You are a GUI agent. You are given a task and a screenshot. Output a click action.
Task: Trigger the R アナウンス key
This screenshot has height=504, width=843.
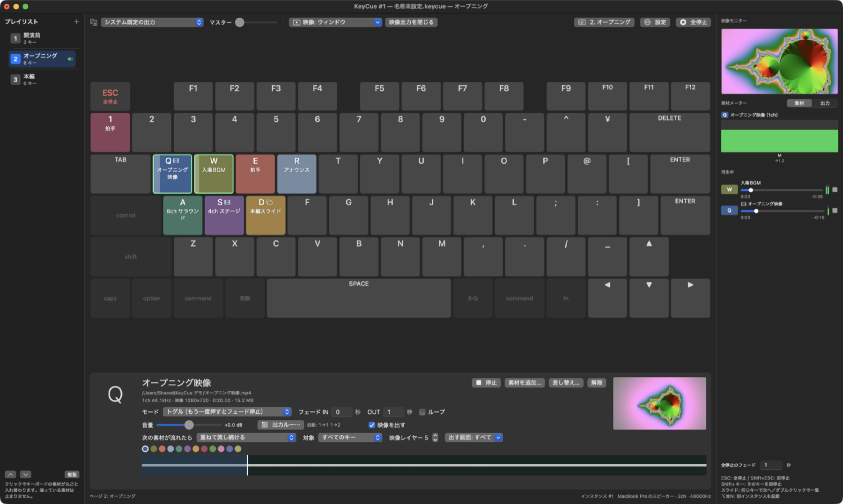pyautogui.click(x=296, y=174)
